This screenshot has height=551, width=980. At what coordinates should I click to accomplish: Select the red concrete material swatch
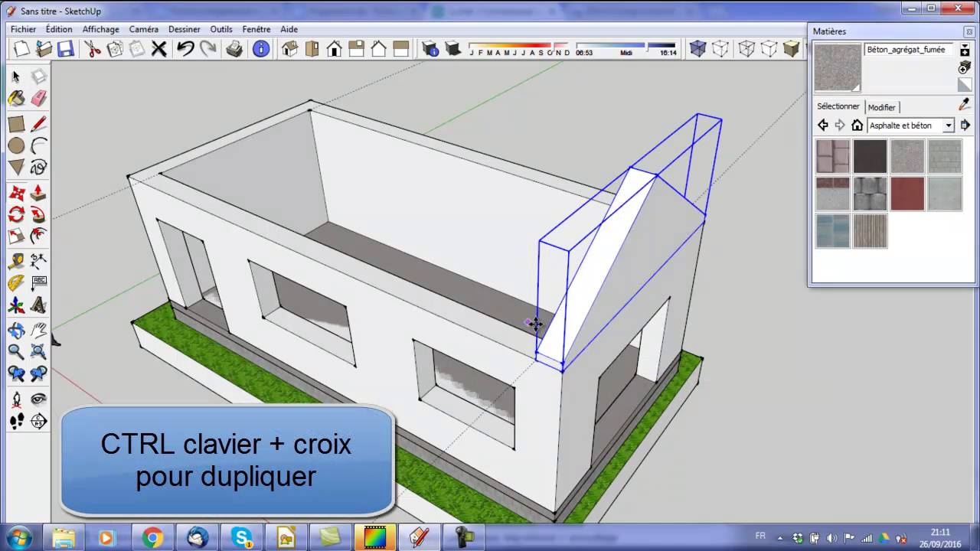907,194
